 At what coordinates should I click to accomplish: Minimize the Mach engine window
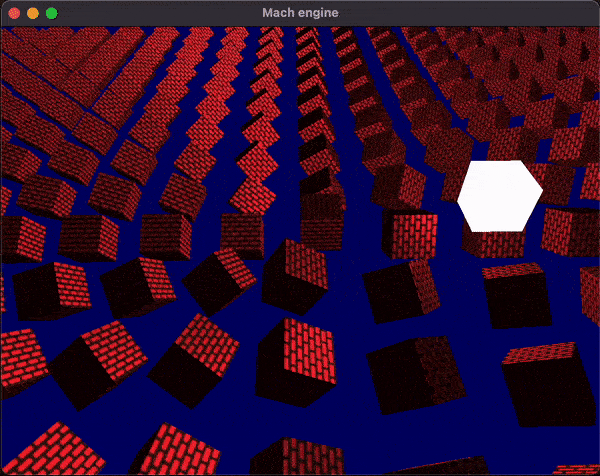(33, 13)
